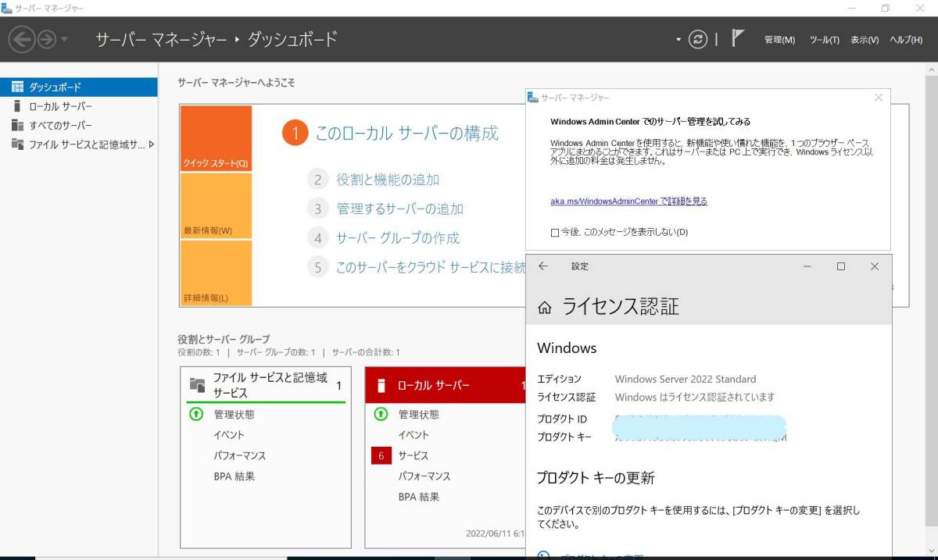Check 今後、このメッセージを表示しない box
Viewport: 938px width, 560px height.
point(555,233)
